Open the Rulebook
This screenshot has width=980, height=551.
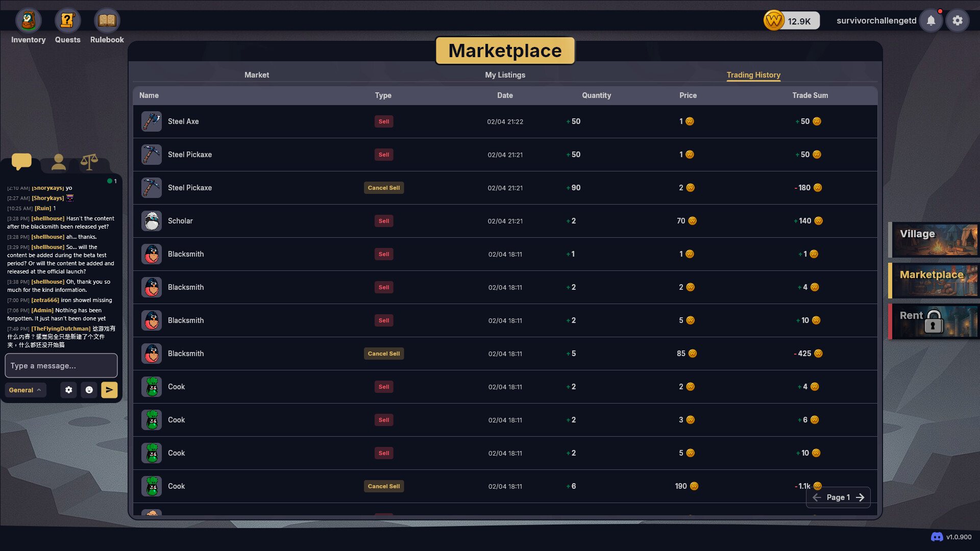tap(106, 20)
